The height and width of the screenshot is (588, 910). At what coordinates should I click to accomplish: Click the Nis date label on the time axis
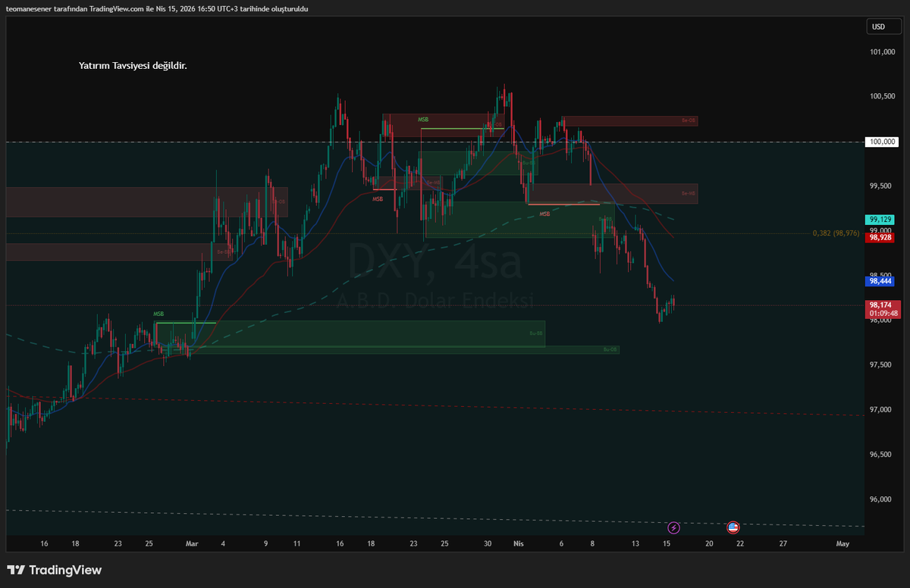pyautogui.click(x=519, y=543)
